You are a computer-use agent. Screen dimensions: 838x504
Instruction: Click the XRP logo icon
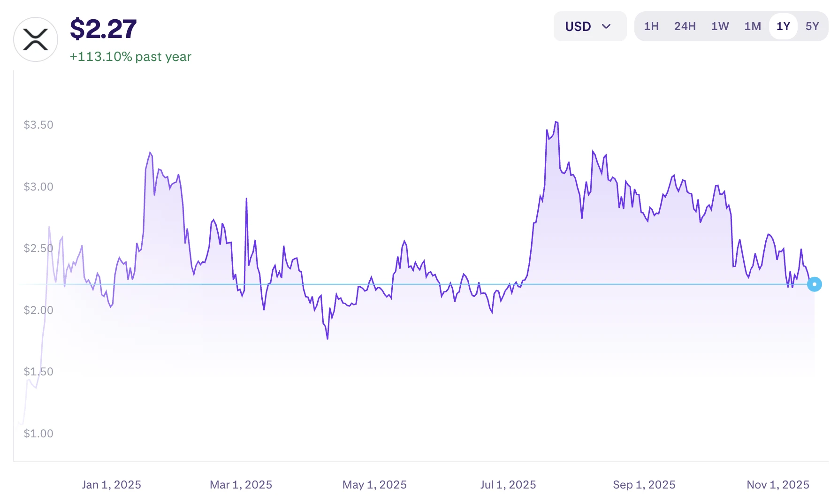click(35, 39)
